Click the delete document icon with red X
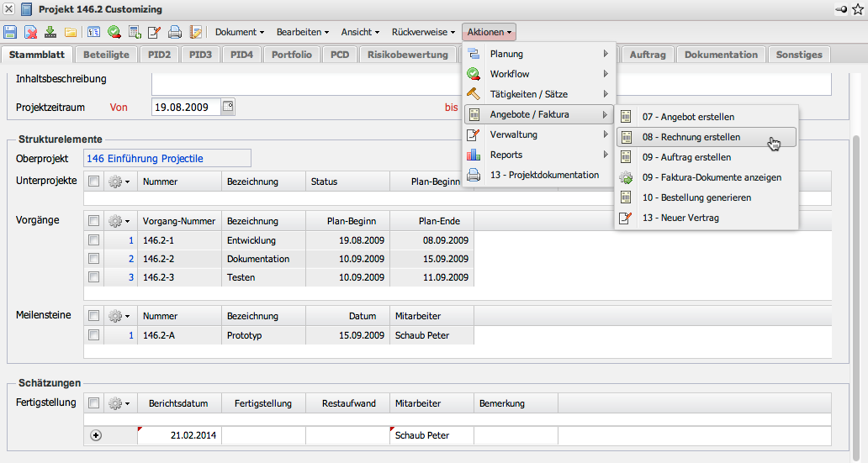 [30, 33]
